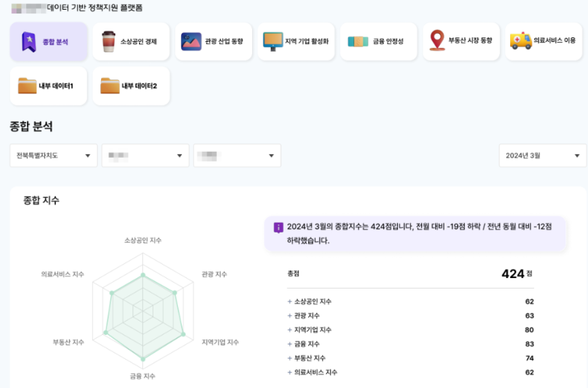Click the 부동산 지수 point on radar chart

click(x=105, y=333)
